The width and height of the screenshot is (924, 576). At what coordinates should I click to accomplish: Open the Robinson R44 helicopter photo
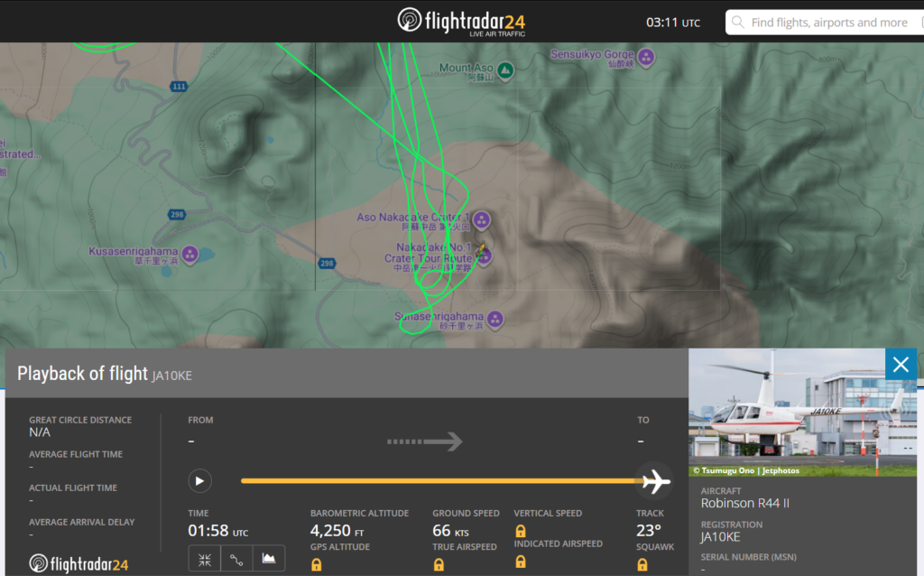point(802,413)
